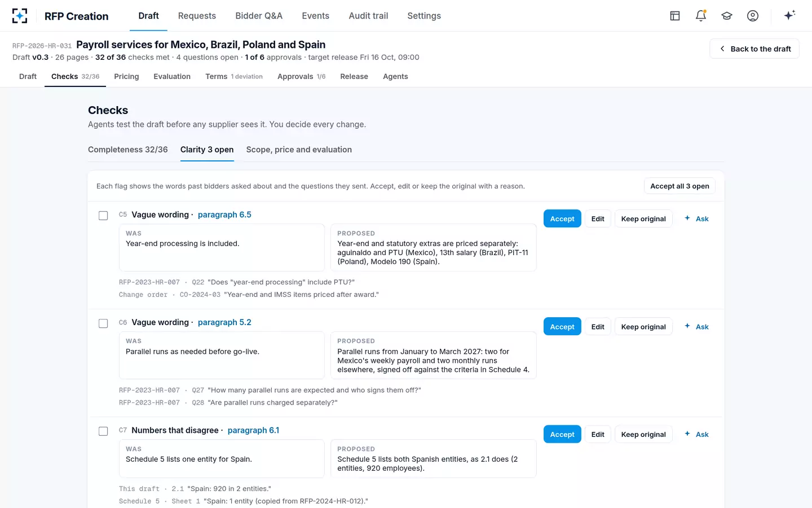Accept the proposed change for C7
Image resolution: width=812 pixels, height=508 pixels.
562,435
